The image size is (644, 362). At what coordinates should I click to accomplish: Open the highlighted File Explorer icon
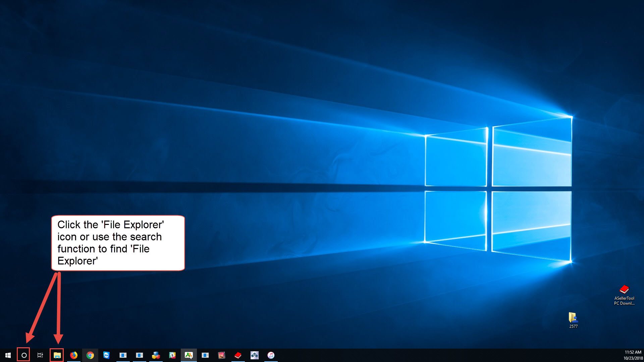coord(56,355)
